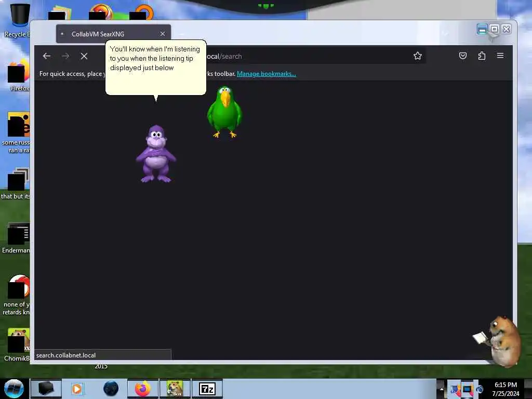Screen dimensions: 532x399
Task: Go back to the previous page
Action: [x=46, y=56]
